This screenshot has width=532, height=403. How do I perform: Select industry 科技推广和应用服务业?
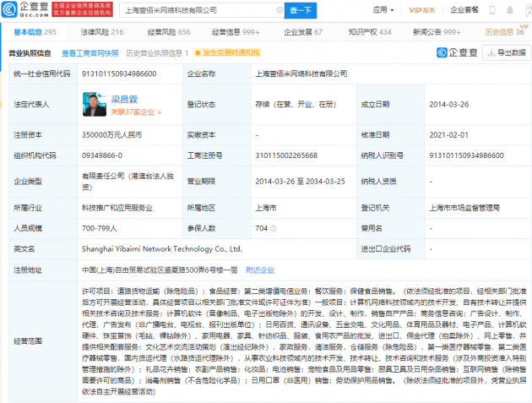[117, 208]
